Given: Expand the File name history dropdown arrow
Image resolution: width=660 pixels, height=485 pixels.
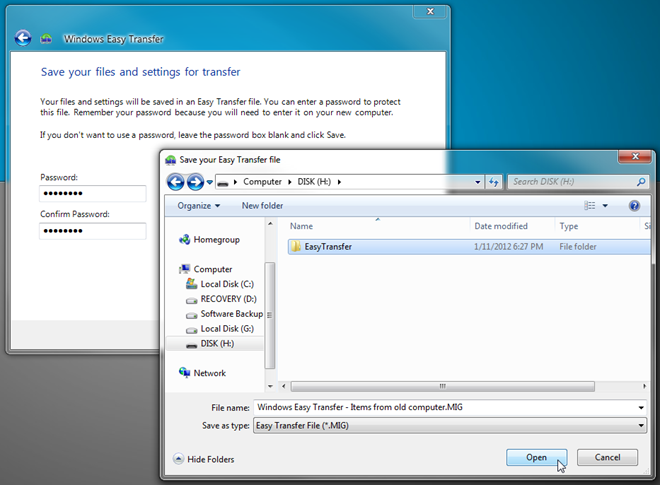Looking at the screenshot, I should tap(641, 408).
